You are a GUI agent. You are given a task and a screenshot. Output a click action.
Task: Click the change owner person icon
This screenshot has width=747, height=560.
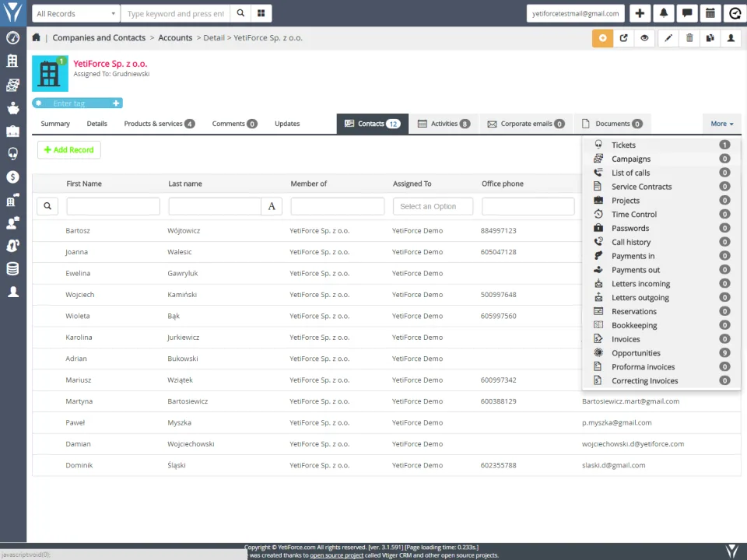(731, 38)
